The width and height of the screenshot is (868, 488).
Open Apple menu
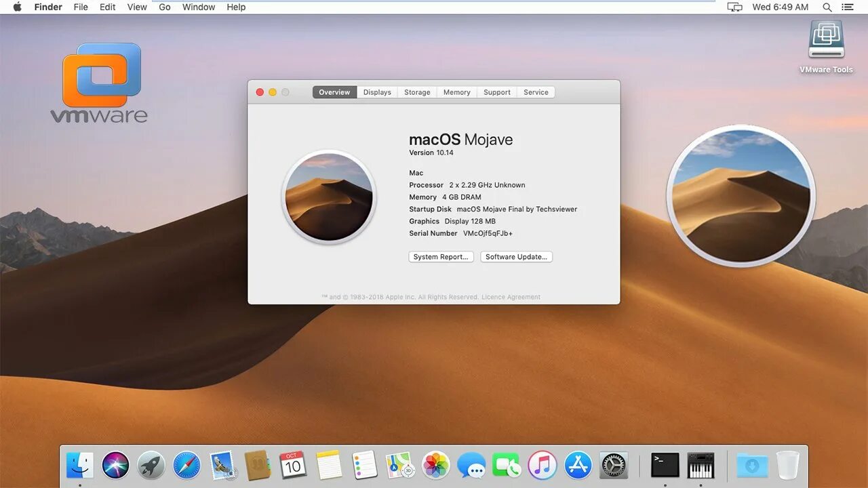coord(17,7)
